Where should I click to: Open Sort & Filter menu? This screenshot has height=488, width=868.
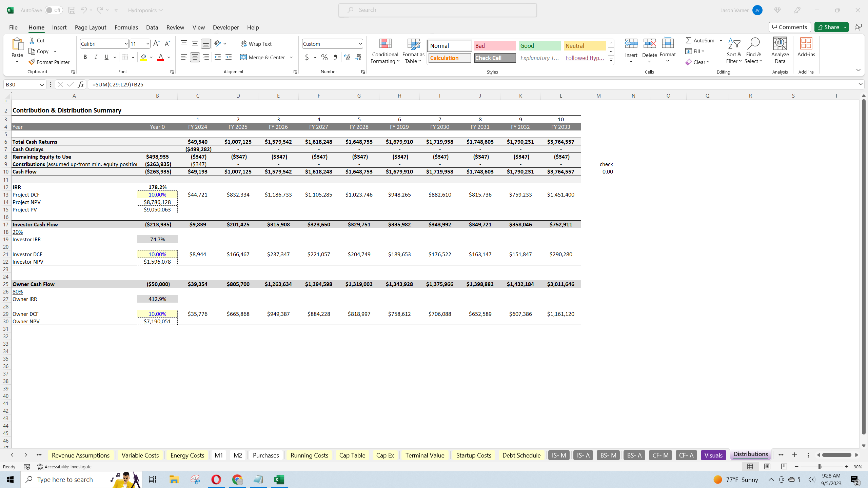pos(734,51)
